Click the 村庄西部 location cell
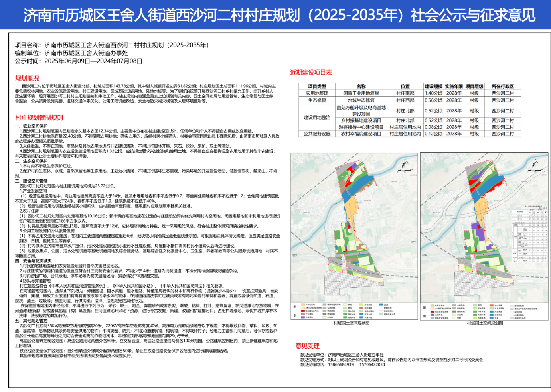Viewport: 551px width, 392px height. pos(405,100)
